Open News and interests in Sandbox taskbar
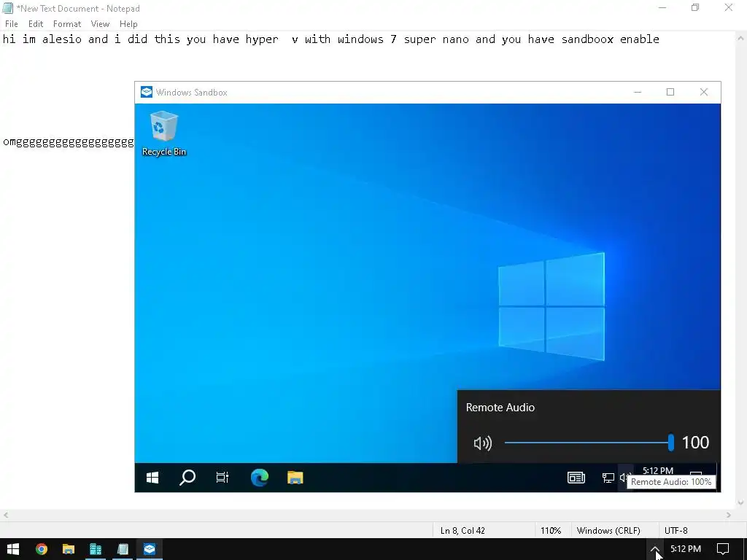 [576, 478]
